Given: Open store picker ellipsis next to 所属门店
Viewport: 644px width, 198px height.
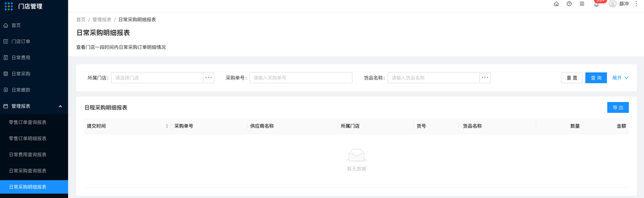Looking at the screenshot, I should pos(208,78).
